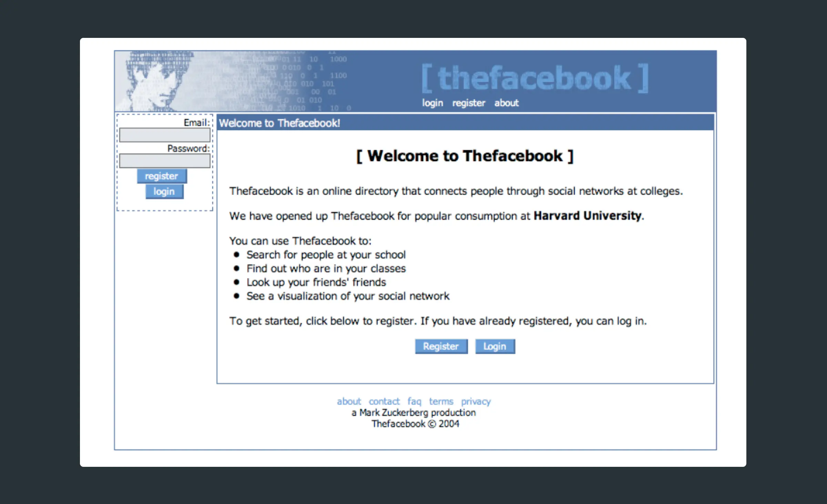Click the Password input field
Image resolution: width=827 pixels, height=504 pixels.
click(x=165, y=160)
